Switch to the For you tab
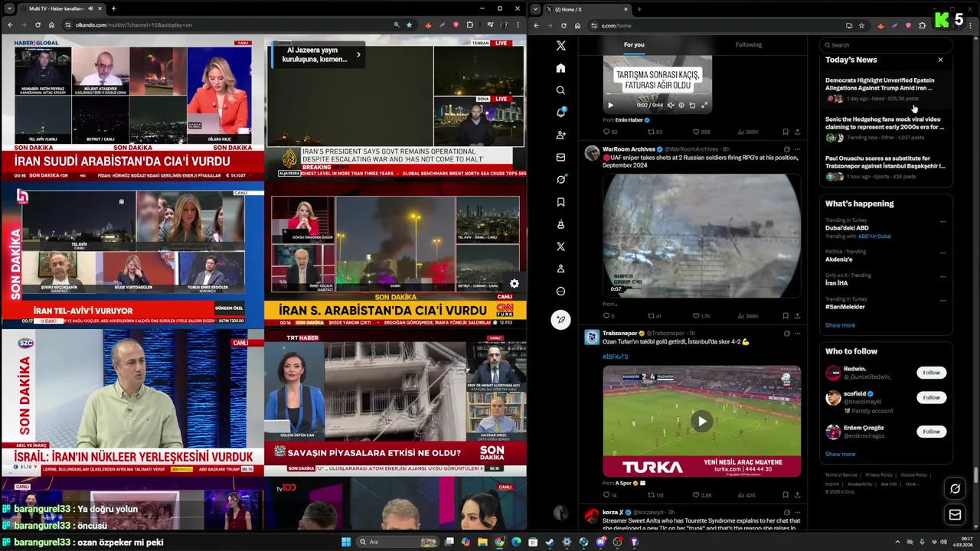The image size is (980, 551). point(634,44)
